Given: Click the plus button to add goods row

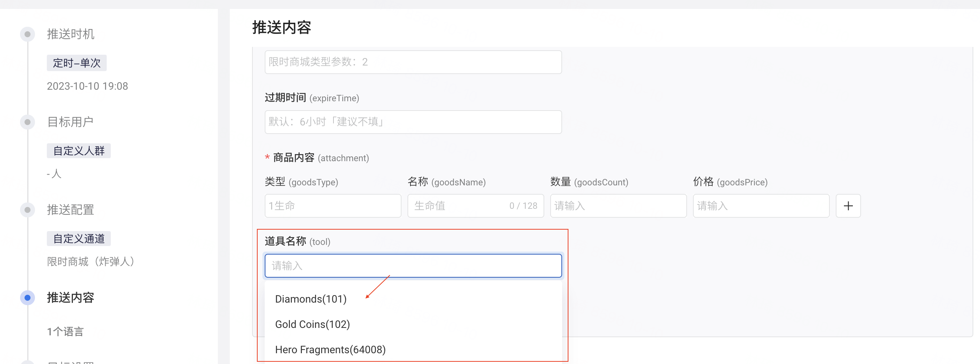Looking at the screenshot, I should point(848,206).
